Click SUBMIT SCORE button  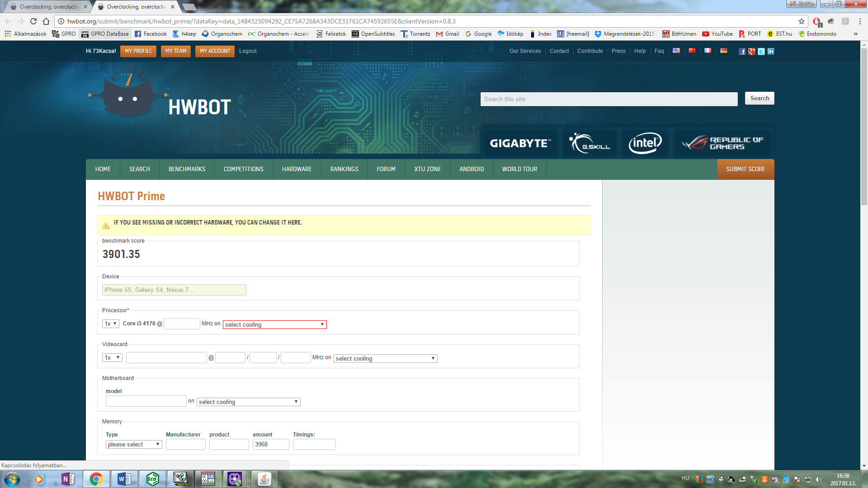(x=745, y=169)
